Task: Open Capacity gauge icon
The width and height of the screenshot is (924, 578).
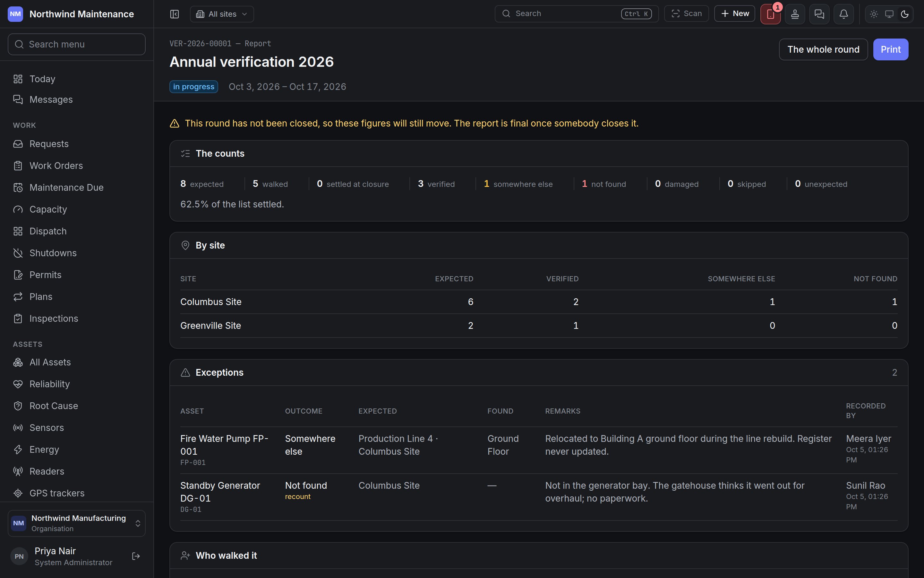Action: (18, 209)
